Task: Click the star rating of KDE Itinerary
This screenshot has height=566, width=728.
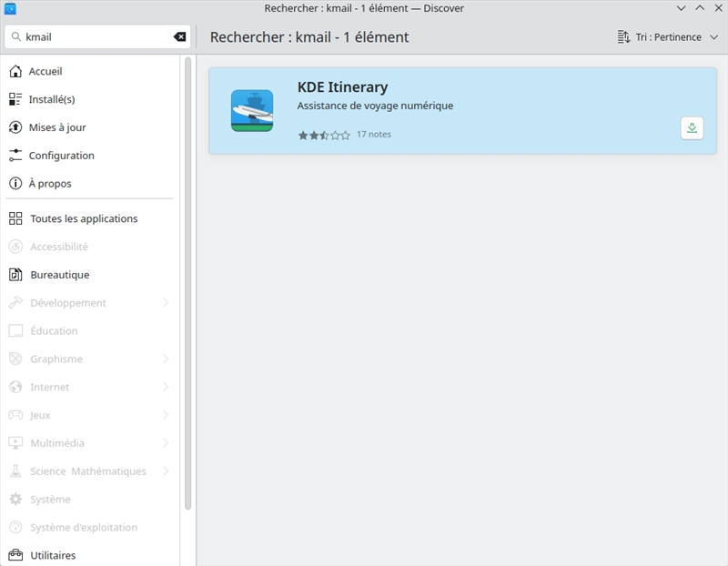Action: [x=324, y=135]
